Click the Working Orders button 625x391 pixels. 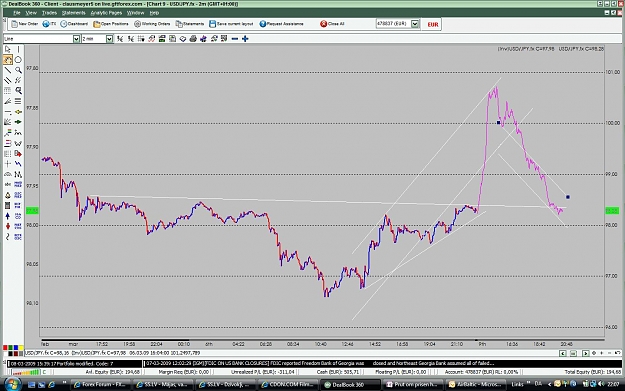point(152,24)
